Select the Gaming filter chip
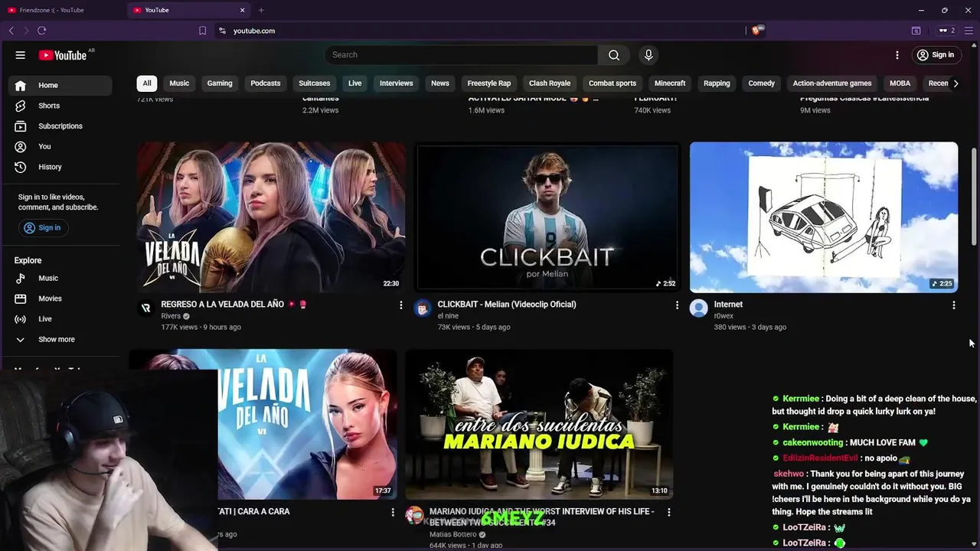The width and height of the screenshot is (980, 551). pyautogui.click(x=220, y=83)
